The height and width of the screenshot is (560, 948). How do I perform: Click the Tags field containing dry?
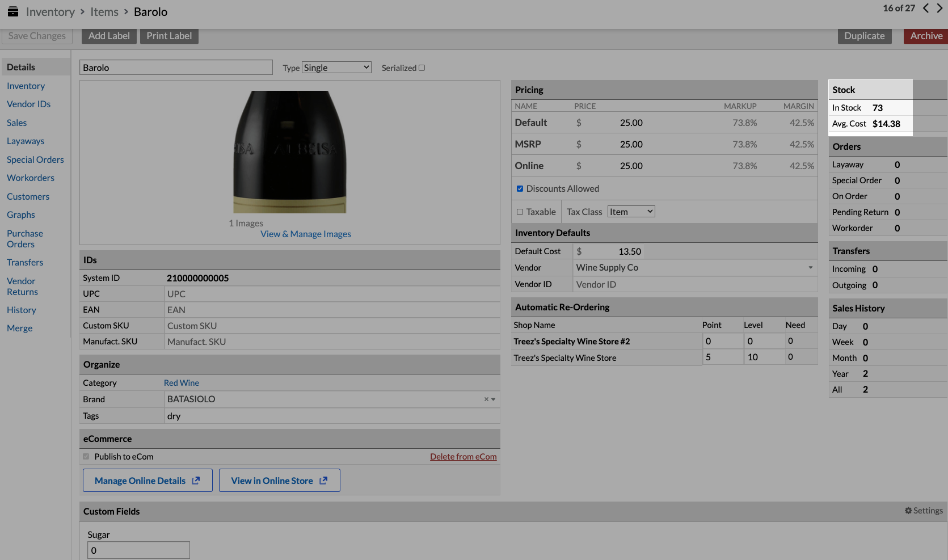coord(332,416)
